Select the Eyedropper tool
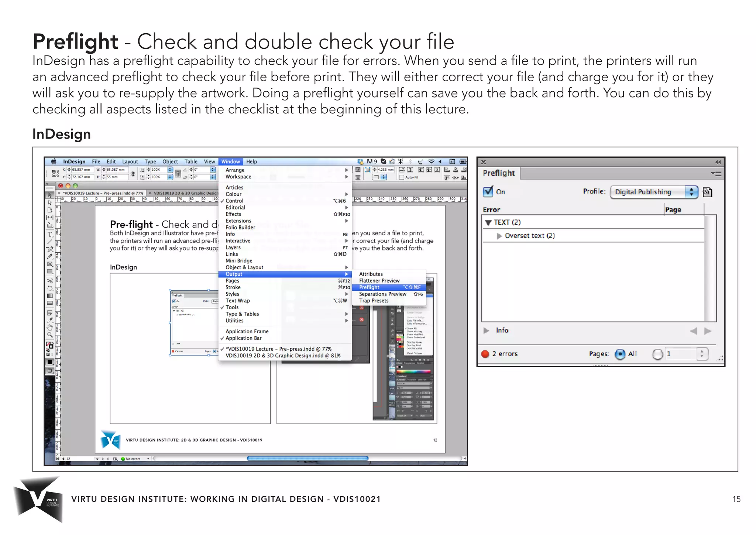The height and width of the screenshot is (535, 756). (49, 320)
